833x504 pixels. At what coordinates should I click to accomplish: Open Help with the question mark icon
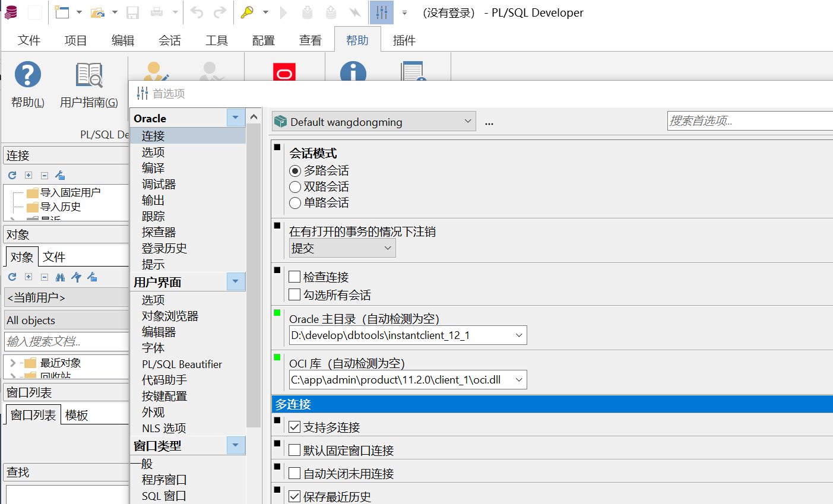27,75
